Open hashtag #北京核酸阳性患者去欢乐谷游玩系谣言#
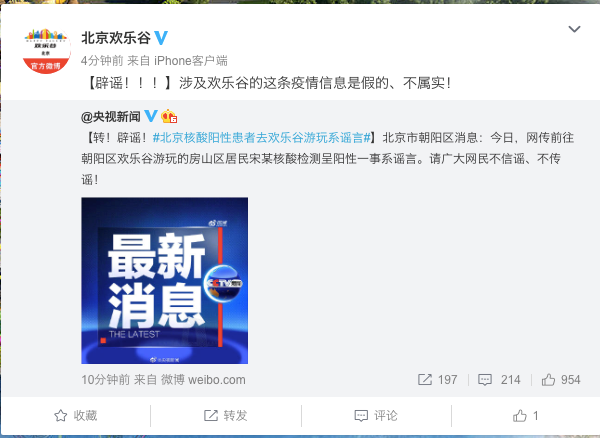 [x=261, y=138]
